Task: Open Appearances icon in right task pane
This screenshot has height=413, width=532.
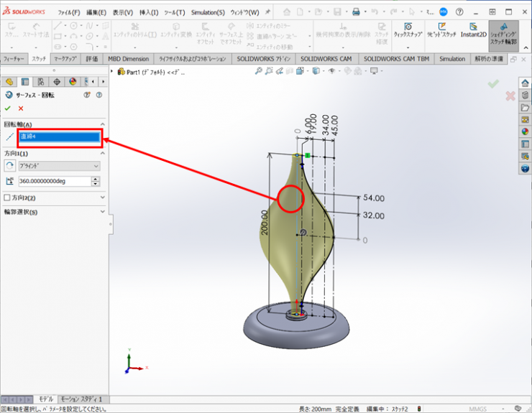Action: coord(525,131)
